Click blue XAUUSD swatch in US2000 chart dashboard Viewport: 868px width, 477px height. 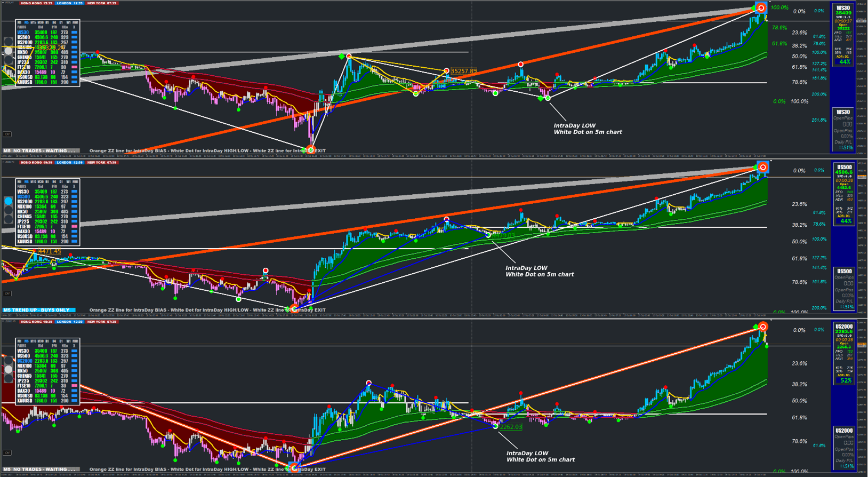pyautogui.click(x=75, y=401)
